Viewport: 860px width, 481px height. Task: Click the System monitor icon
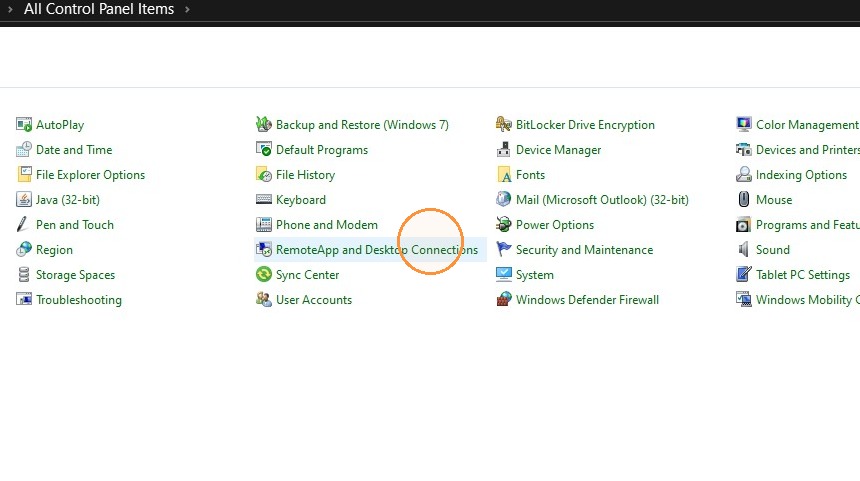[x=503, y=274]
